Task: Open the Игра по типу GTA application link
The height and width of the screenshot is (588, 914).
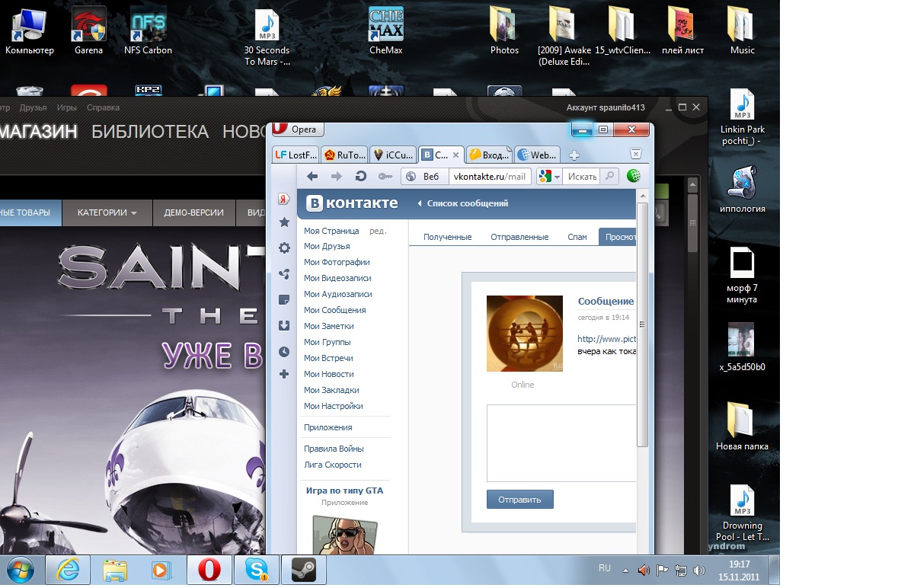Action: [x=344, y=491]
